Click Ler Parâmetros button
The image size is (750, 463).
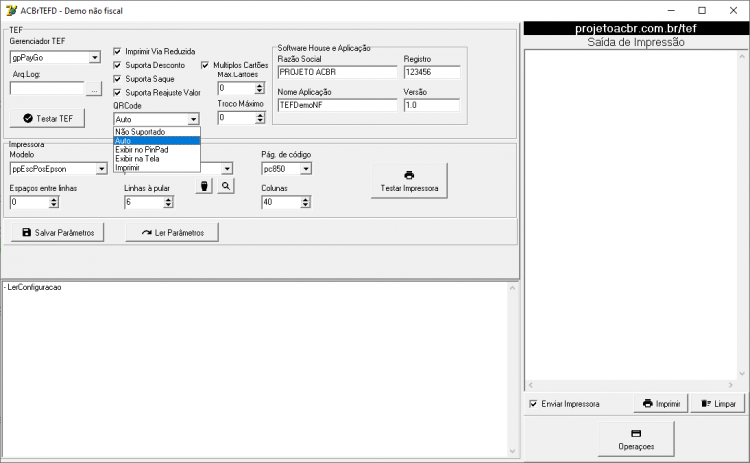tap(172, 232)
